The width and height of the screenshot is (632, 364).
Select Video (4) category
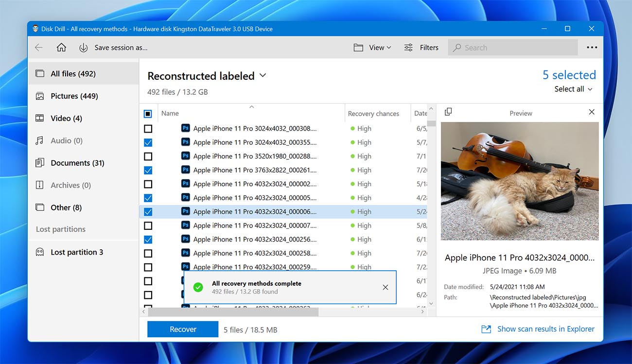(84, 118)
